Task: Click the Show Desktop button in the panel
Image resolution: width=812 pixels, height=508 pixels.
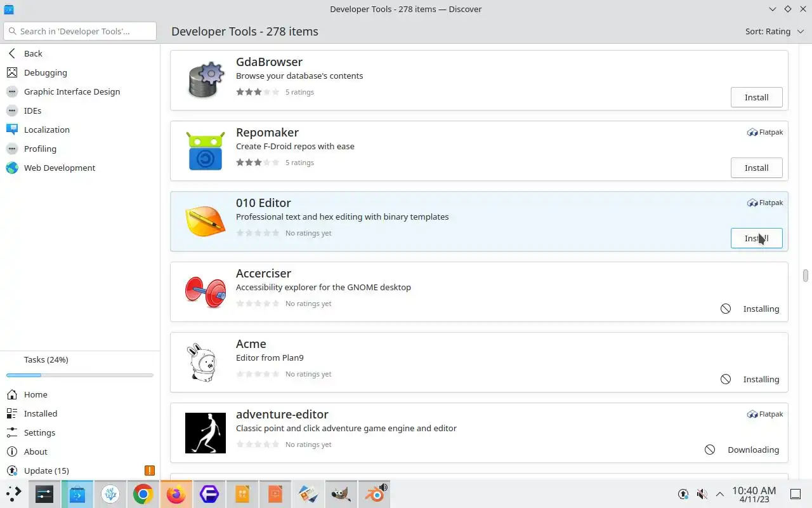Action: click(796, 494)
